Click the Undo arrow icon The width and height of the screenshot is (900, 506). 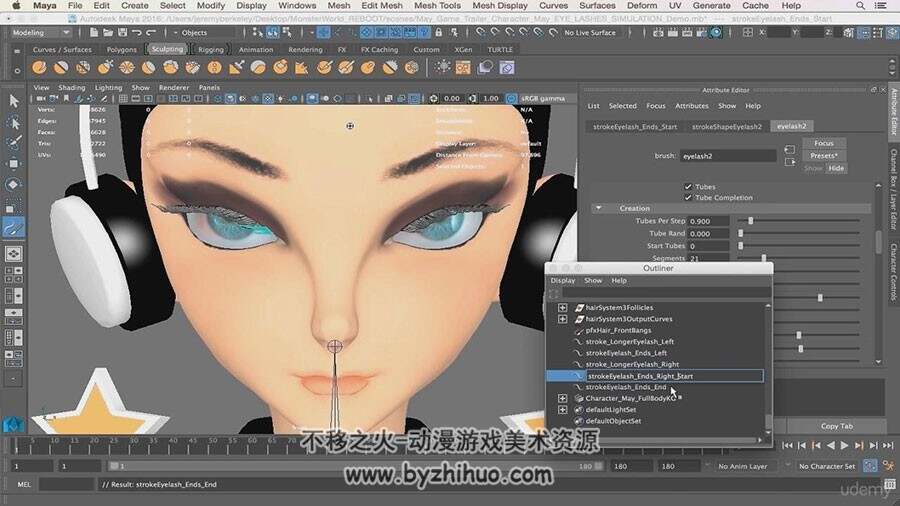click(137, 33)
